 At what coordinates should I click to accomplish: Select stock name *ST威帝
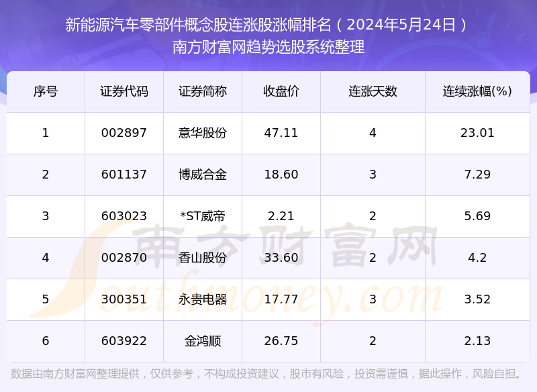(x=203, y=216)
